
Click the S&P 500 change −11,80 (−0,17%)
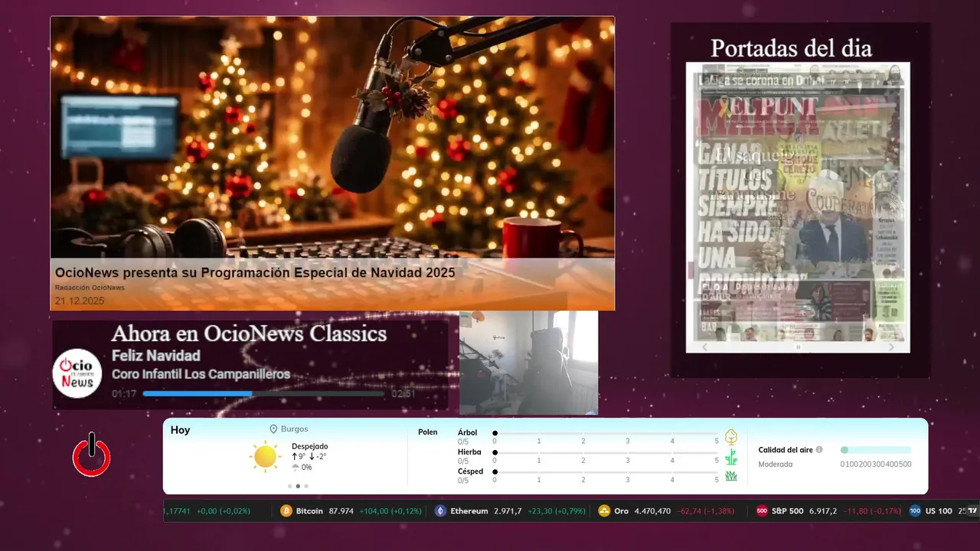(872, 511)
